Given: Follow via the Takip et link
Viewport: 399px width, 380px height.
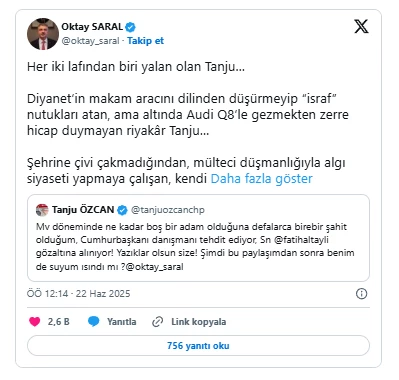Looking at the screenshot, I should coord(145,41).
